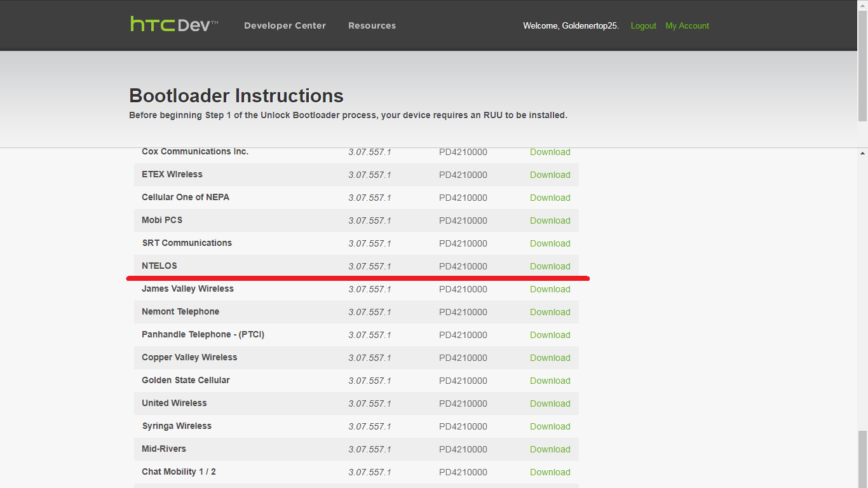This screenshot has width=868, height=488.
Task: Download Copper Valley Wireless RUU
Action: pyautogui.click(x=550, y=358)
